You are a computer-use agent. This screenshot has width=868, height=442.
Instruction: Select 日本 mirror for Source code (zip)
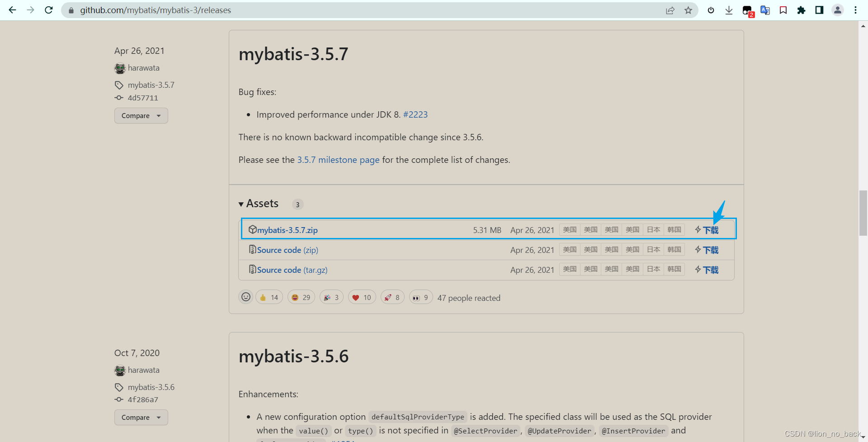[x=653, y=250]
